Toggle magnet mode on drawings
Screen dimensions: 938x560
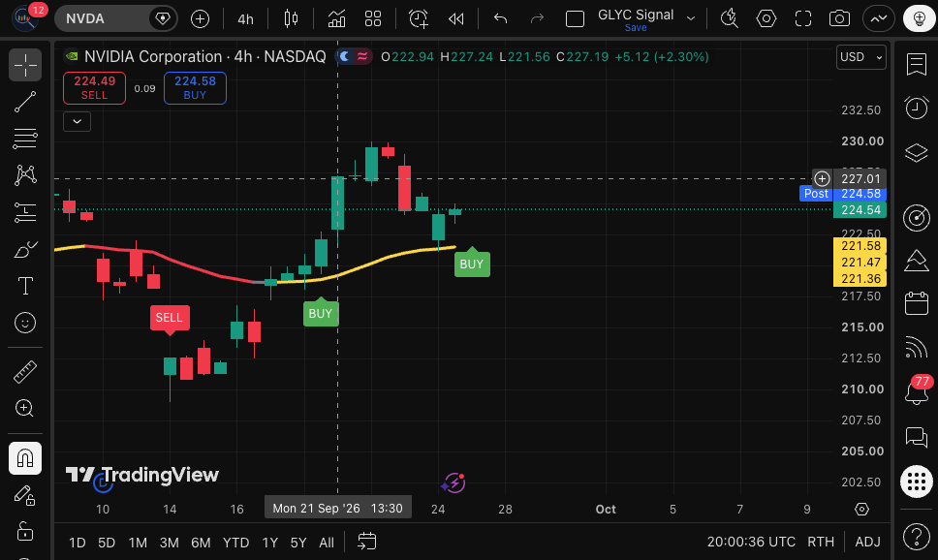(25, 458)
